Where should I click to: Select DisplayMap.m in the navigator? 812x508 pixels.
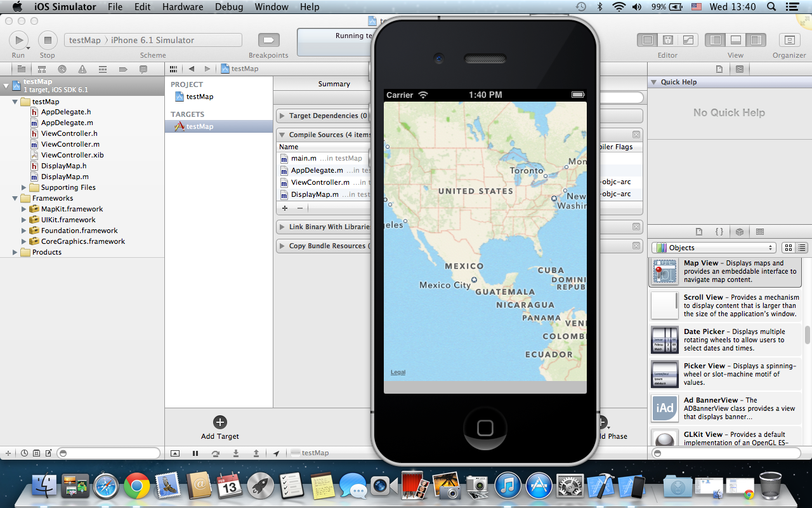pyautogui.click(x=65, y=177)
